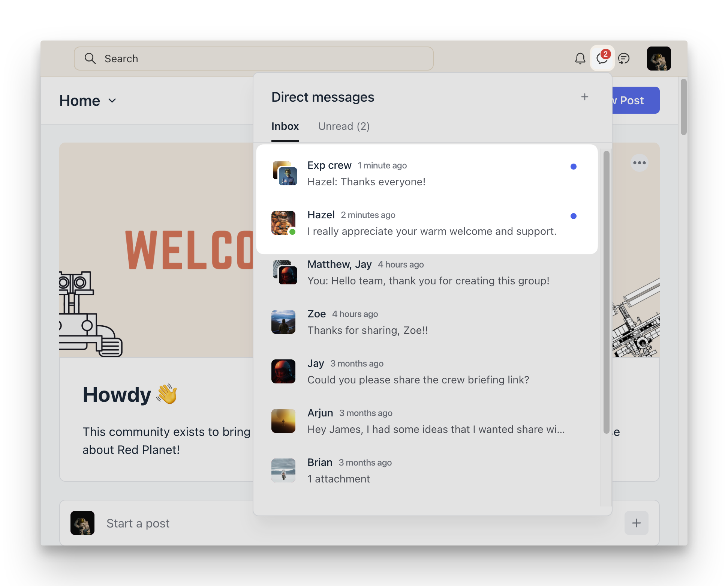Open the Matthew, Jay group conversation
The height and width of the screenshot is (586, 728).
click(x=412, y=272)
